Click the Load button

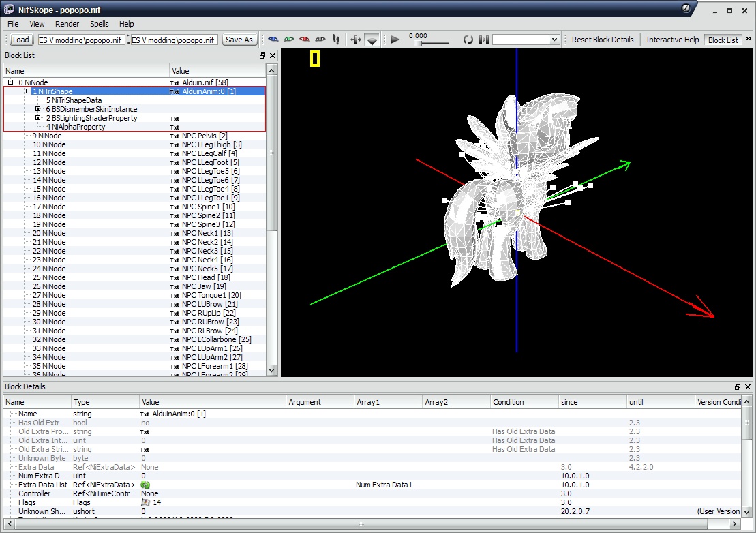[x=20, y=40]
